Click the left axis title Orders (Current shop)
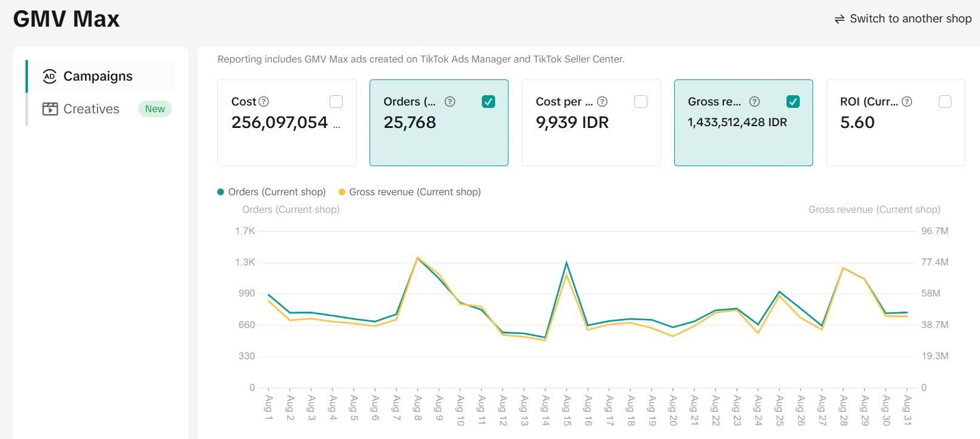Screen dimensions: 980x439 click(291, 210)
